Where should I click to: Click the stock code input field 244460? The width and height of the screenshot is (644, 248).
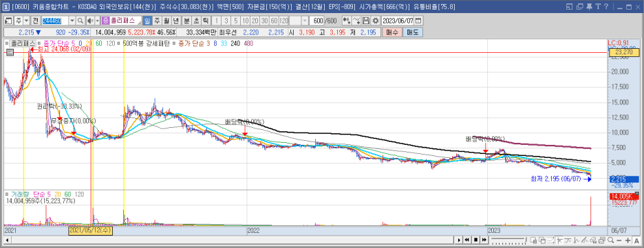(x=56, y=21)
